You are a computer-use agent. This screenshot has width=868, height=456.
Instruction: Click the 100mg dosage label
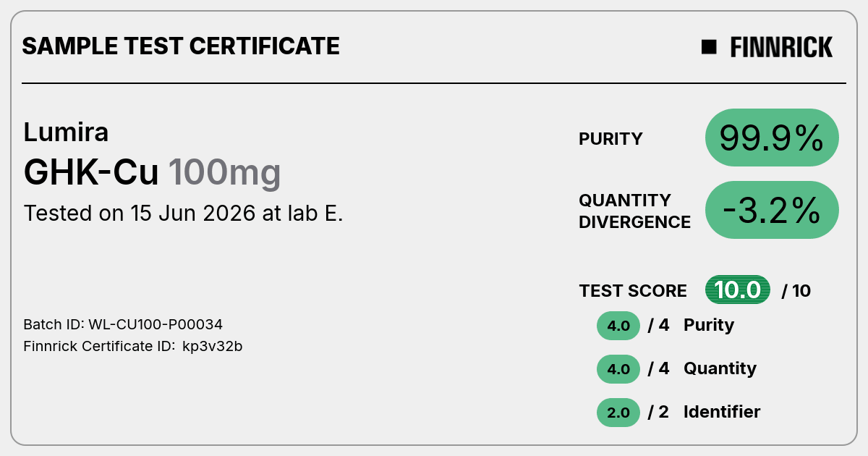tap(224, 172)
